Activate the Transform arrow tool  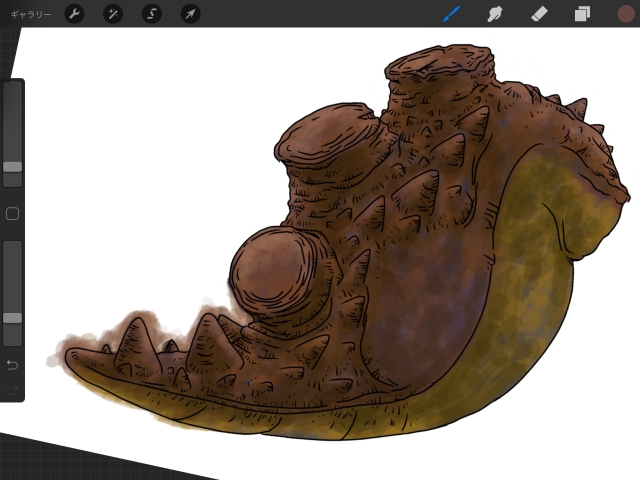190,14
